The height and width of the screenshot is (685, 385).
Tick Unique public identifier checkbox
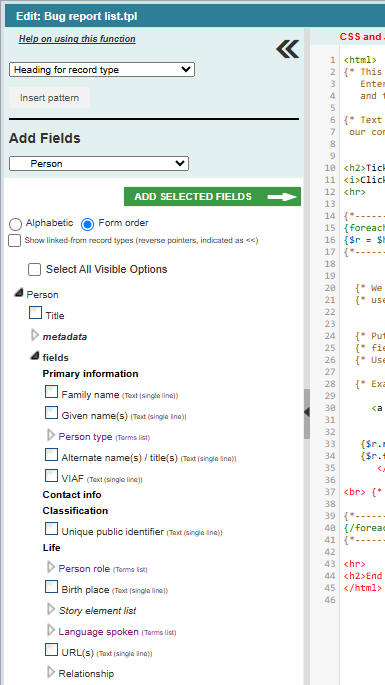point(52,529)
